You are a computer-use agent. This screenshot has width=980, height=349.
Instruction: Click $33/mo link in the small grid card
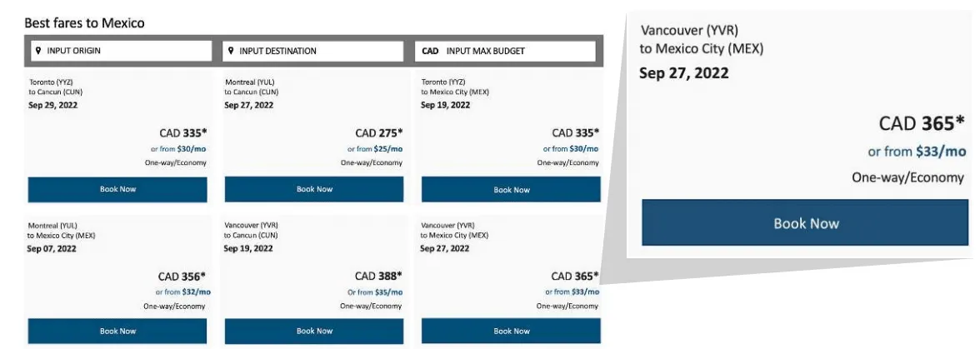coord(583,292)
